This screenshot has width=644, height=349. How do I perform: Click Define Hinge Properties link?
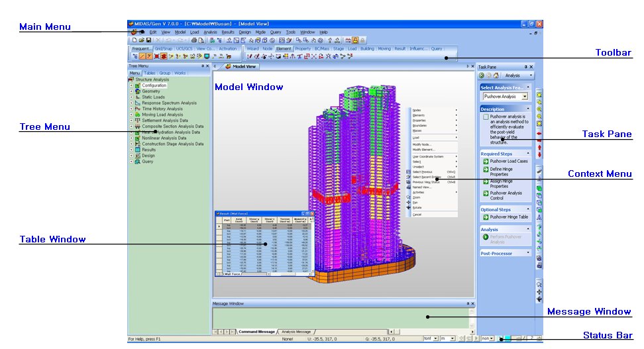pyautogui.click(x=508, y=172)
